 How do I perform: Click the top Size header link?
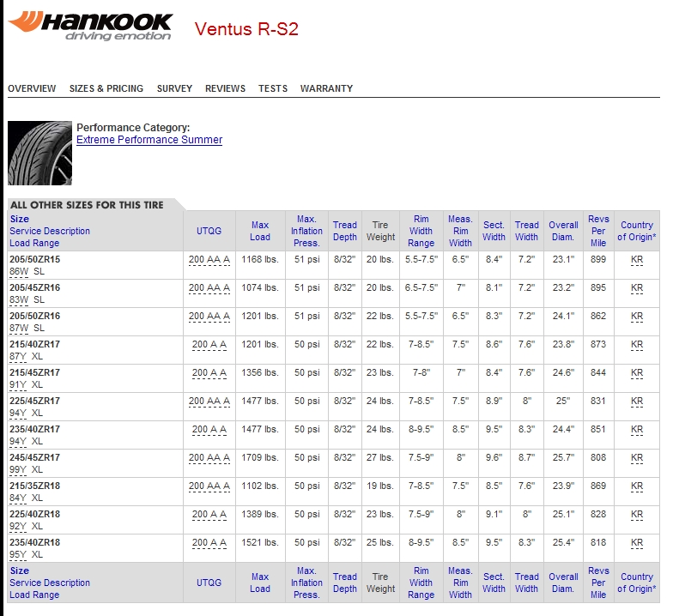(19, 219)
